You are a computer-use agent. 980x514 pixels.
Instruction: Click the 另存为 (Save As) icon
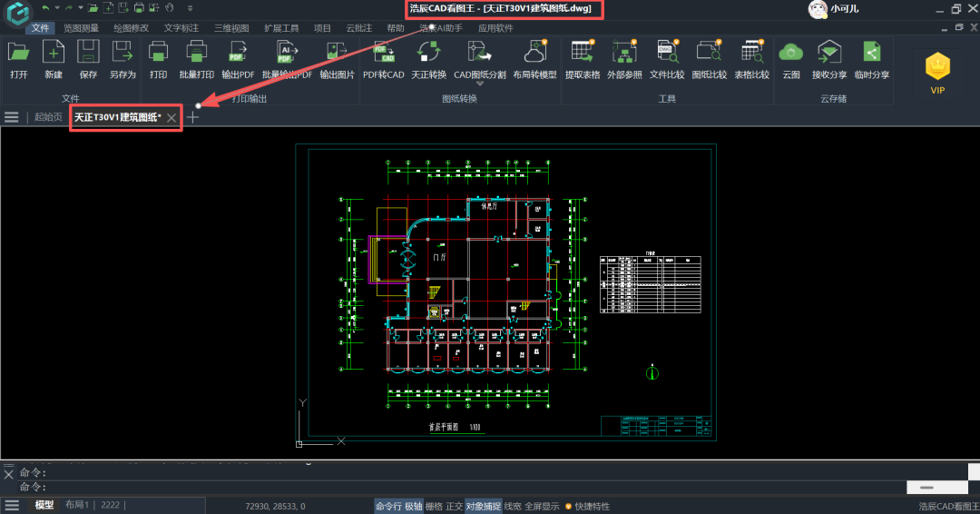[122, 53]
